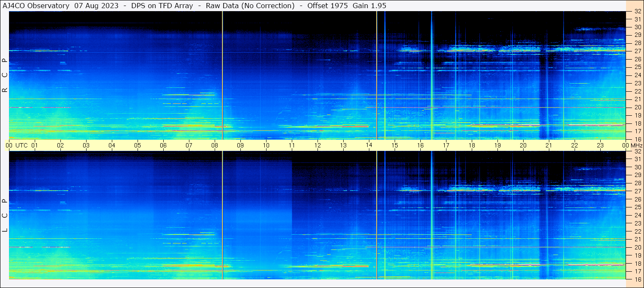Click the 31 MHz label on LCP scale
This screenshot has width=644, height=288.
point(638,159)
